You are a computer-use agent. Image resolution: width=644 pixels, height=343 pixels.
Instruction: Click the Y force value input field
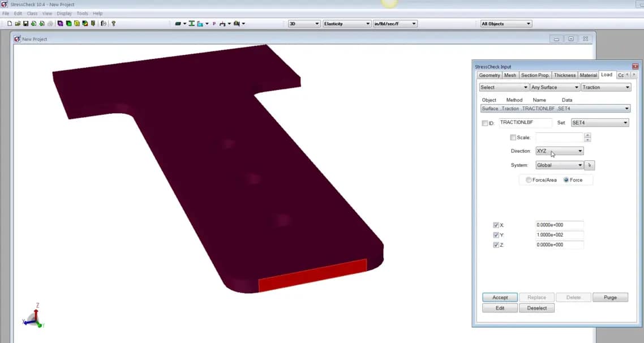[559, 235]
